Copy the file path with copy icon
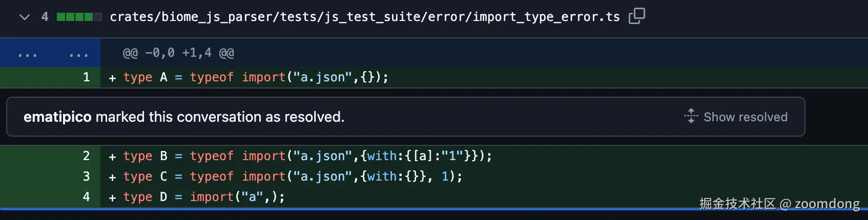 click(x=636, y=16)
